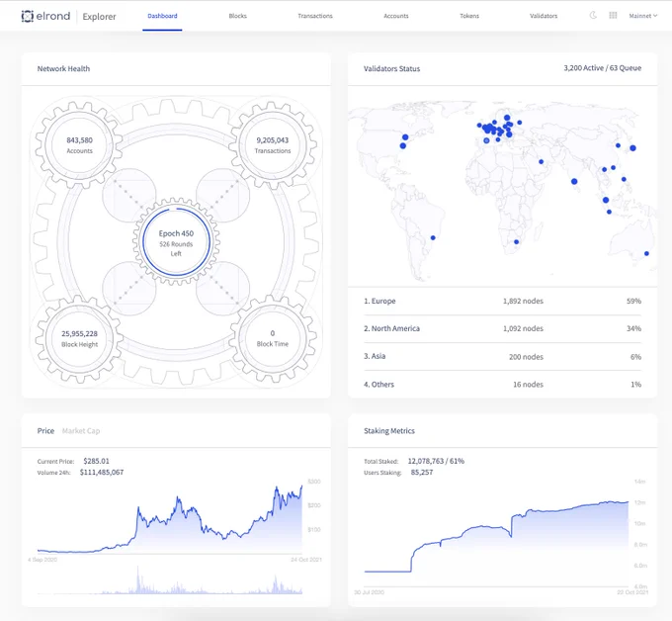Click the 843,580 Accounts gear

[x=79, y=145]
